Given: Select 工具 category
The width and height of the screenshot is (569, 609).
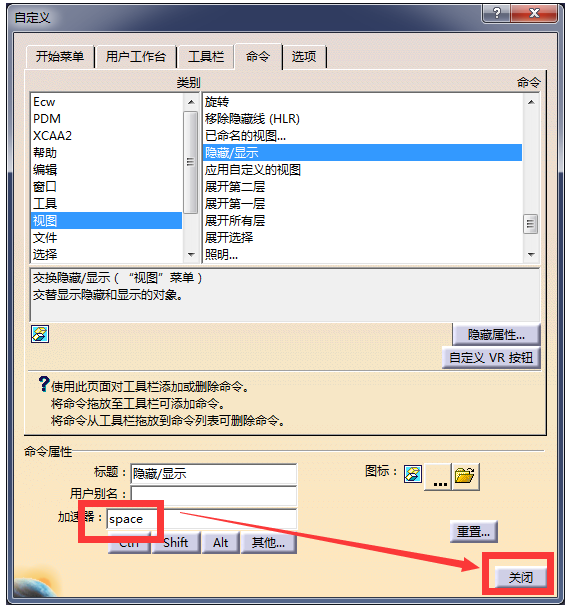Looking at the screenshot, I should click(x=106, y=204).
